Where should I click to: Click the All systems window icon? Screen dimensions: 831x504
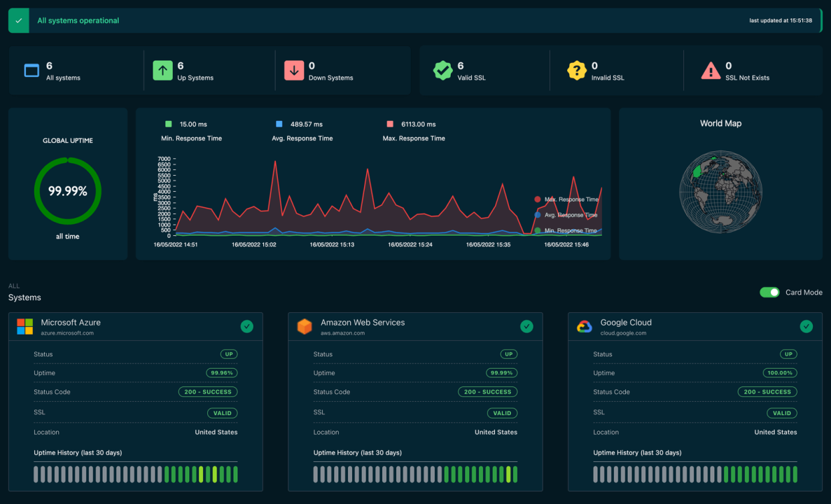tap(32, 71)
